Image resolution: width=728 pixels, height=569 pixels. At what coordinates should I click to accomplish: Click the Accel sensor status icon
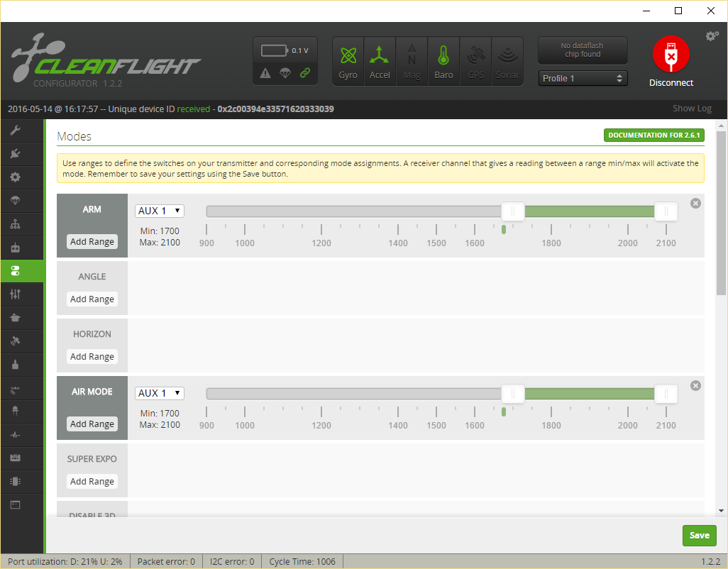point(380,62)
